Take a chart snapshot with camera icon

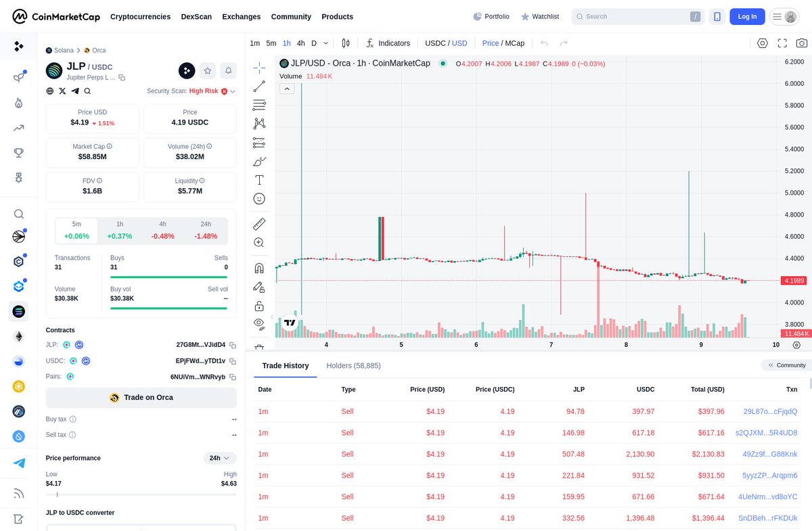point(802,43)
